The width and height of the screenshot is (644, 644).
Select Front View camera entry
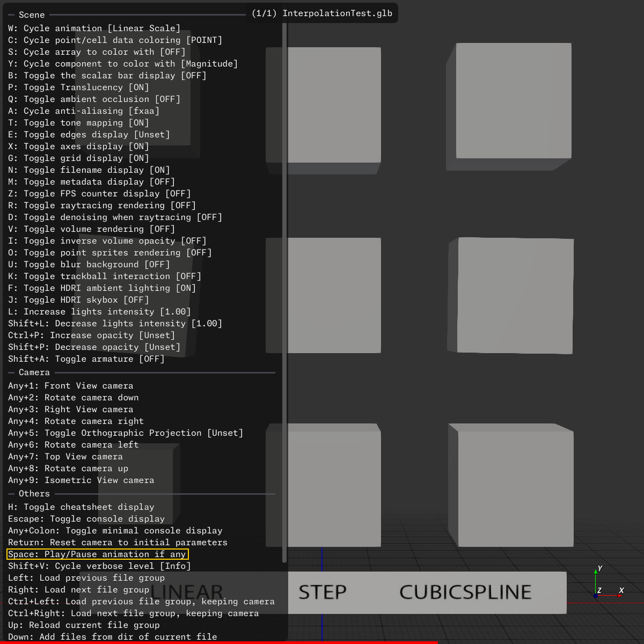[x=70, y=386]
